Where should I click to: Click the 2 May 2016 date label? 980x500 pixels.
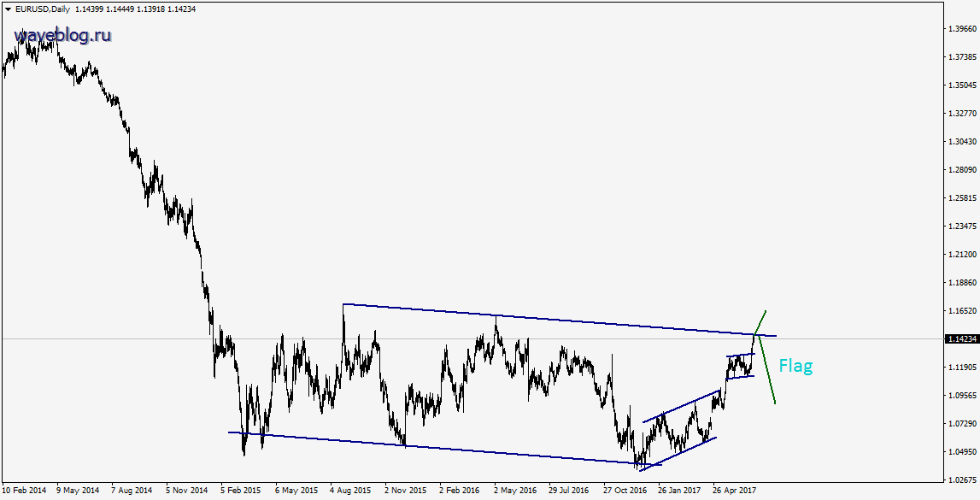514,491
